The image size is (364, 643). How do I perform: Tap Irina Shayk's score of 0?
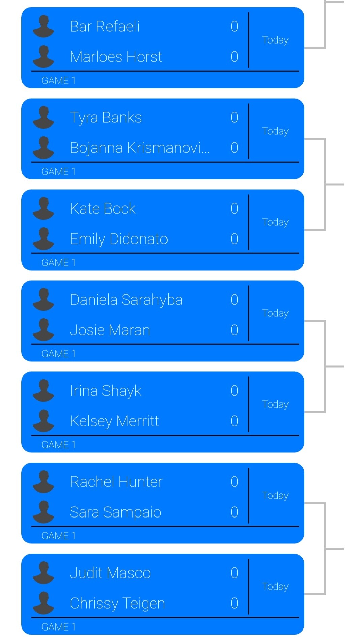pyautogui.click(x=234, y=391)
